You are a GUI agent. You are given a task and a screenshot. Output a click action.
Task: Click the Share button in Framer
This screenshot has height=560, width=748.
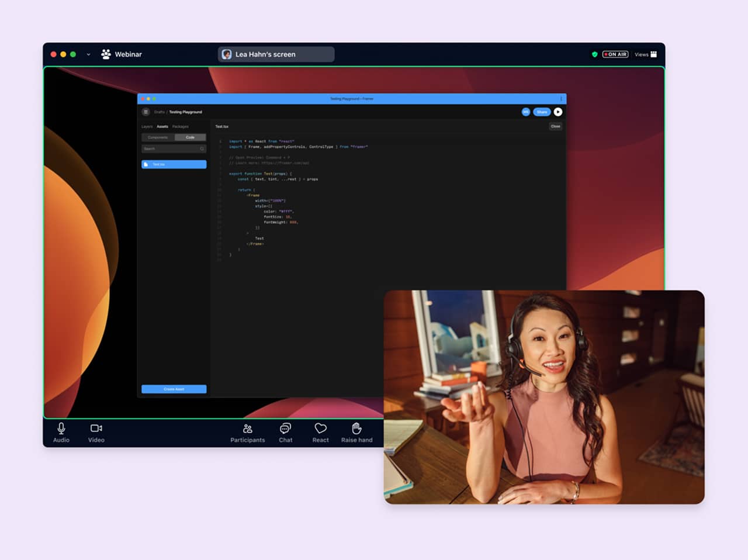click(542, 112)
